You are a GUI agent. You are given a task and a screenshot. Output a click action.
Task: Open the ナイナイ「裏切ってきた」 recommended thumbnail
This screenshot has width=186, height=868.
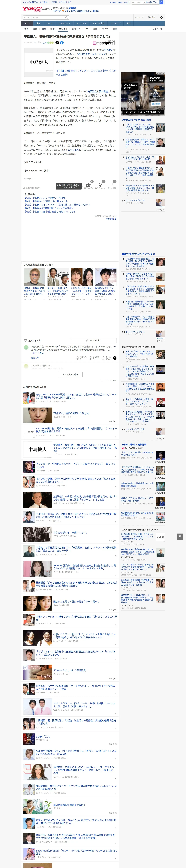[x=58, y=277]
